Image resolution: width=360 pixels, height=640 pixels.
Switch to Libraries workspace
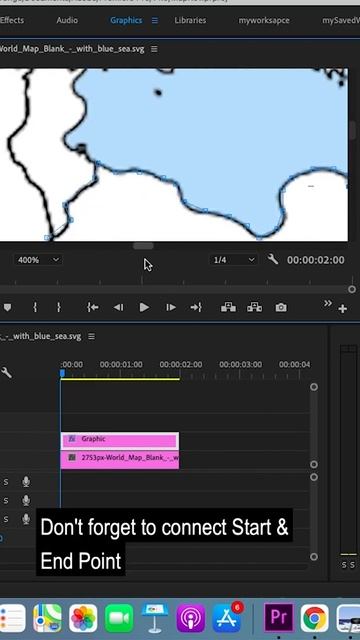pos(190,20)
